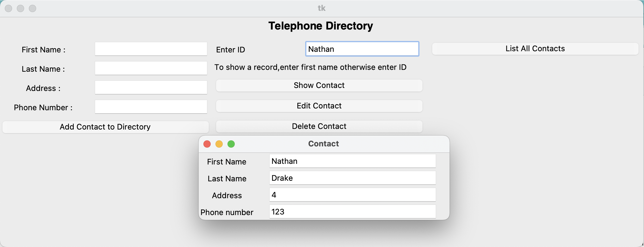Image resolution: width=644 pixels, height=247 pixels.
Task: Click the record instruction text label
Action: click(310, 67)
